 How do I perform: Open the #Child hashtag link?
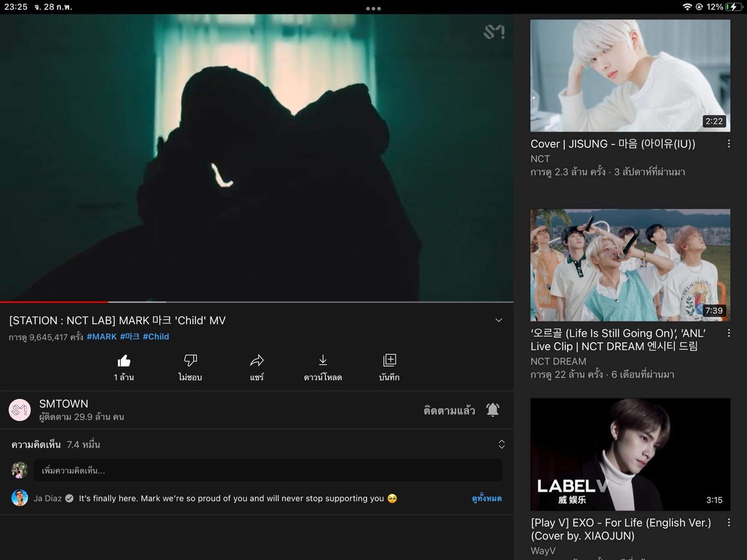click(156, 337)
